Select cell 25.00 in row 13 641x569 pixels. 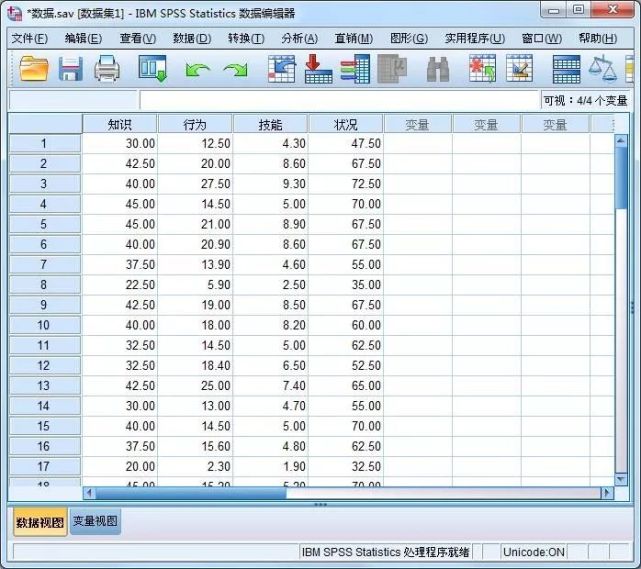195,385
